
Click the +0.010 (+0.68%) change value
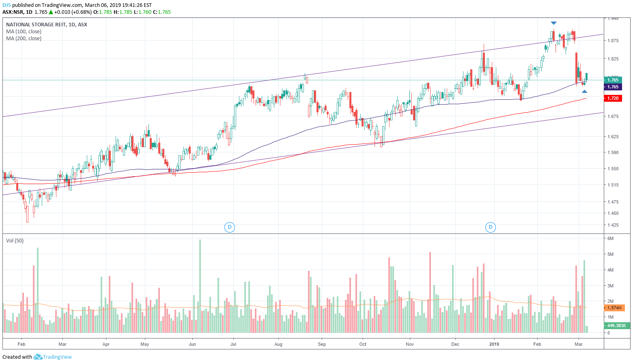coord(73,12)
